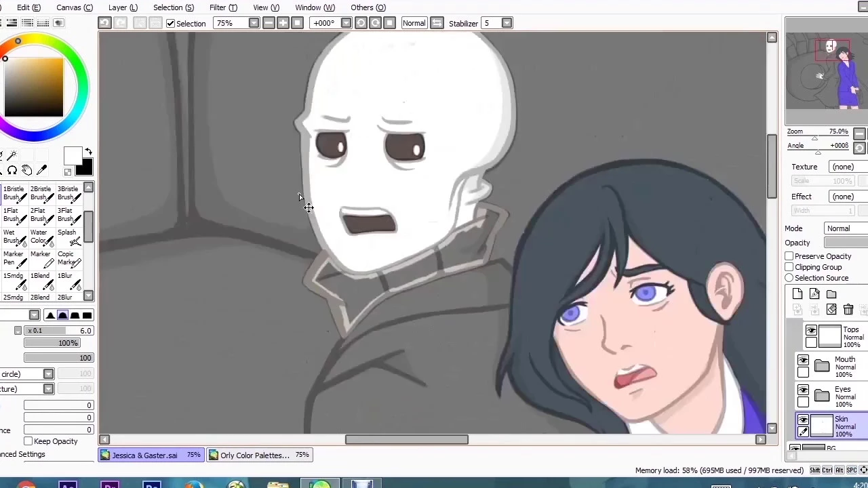Open the Effect (none) dropdown
868x488 pixels.
pos(848,197)
